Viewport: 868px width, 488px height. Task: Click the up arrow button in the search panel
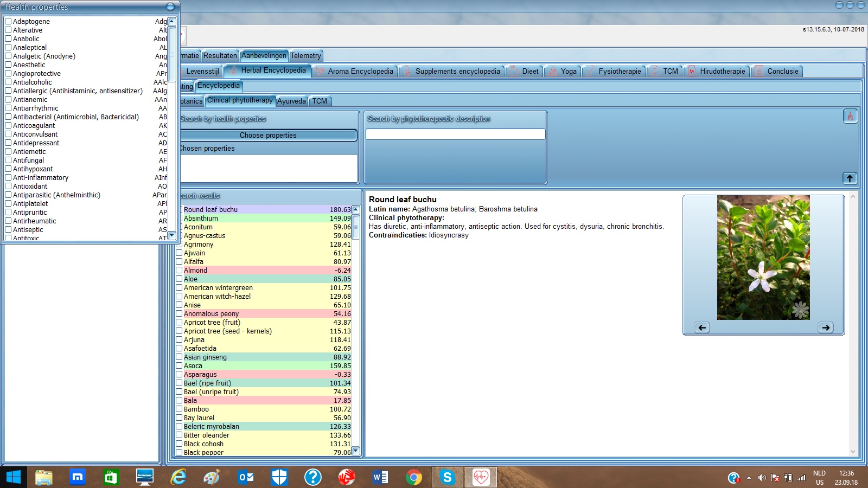coord(850,178)
